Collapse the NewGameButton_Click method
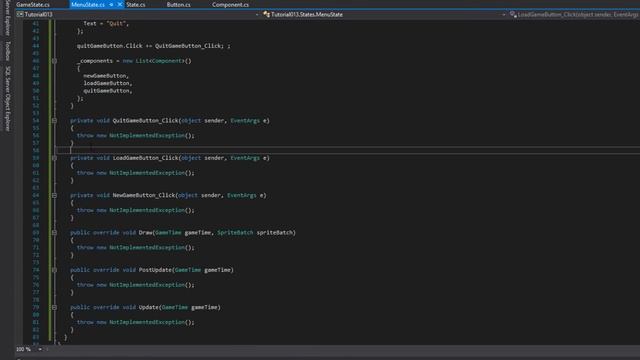 [x=54, y=196]
